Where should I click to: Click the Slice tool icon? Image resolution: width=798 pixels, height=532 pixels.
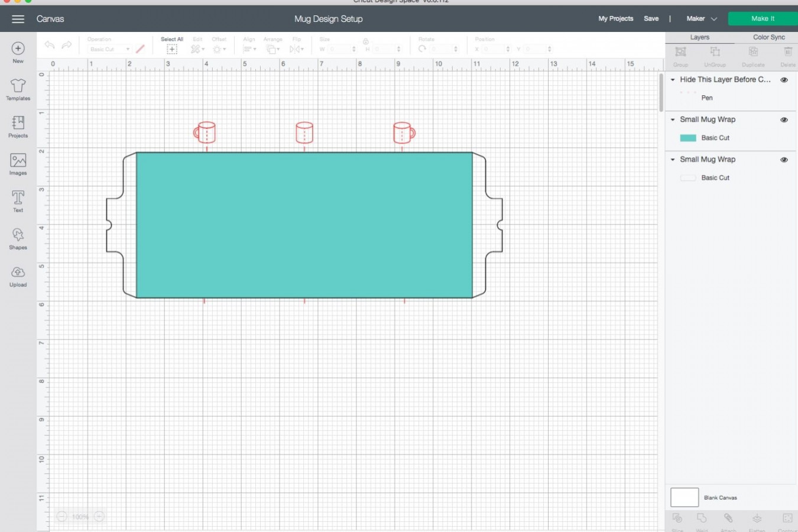(677, 518)
